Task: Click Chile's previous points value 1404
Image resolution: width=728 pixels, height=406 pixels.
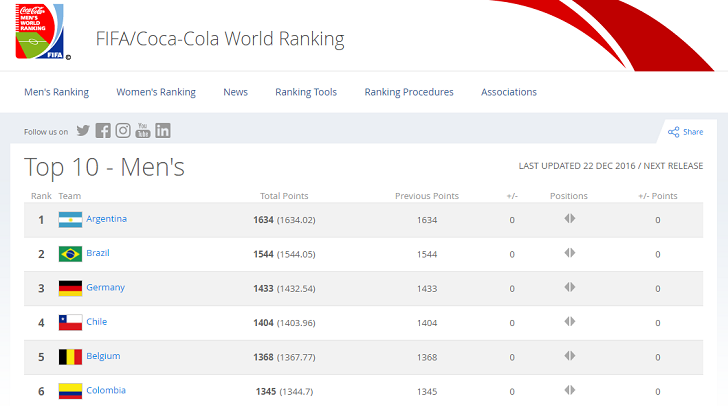Action: click(x=427, y=323)
